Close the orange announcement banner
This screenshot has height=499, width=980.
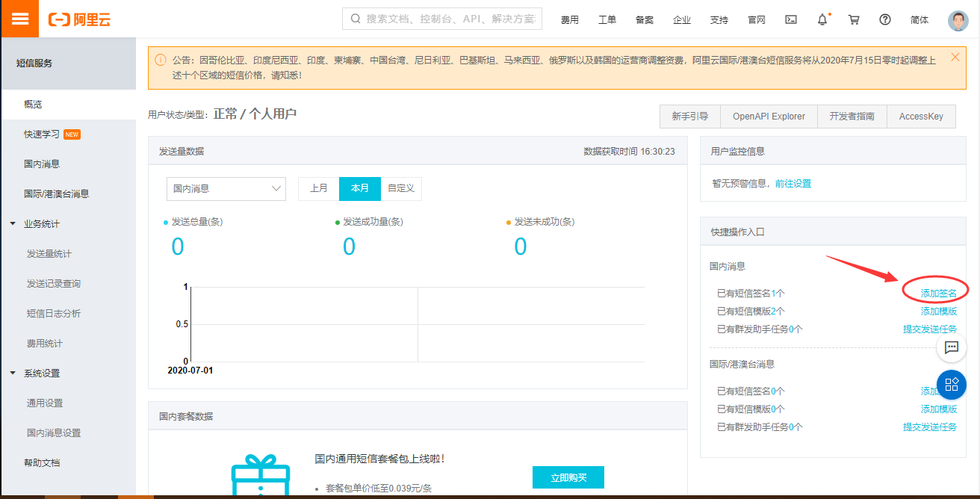coord(955,57)
